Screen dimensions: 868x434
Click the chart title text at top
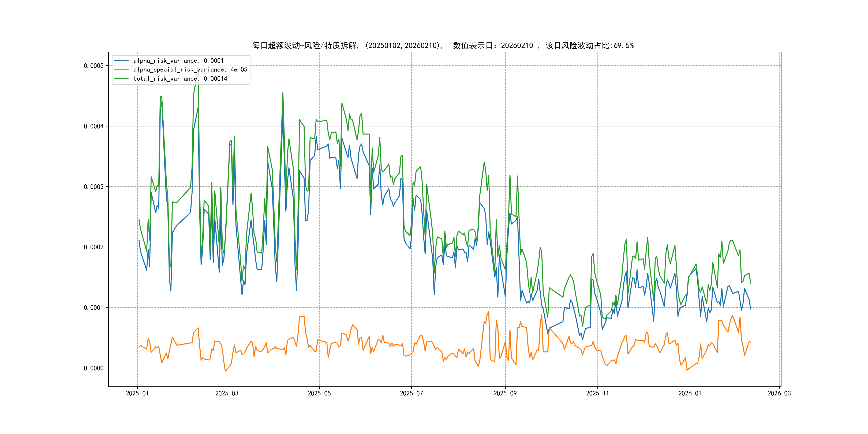[x=443, y=46]
